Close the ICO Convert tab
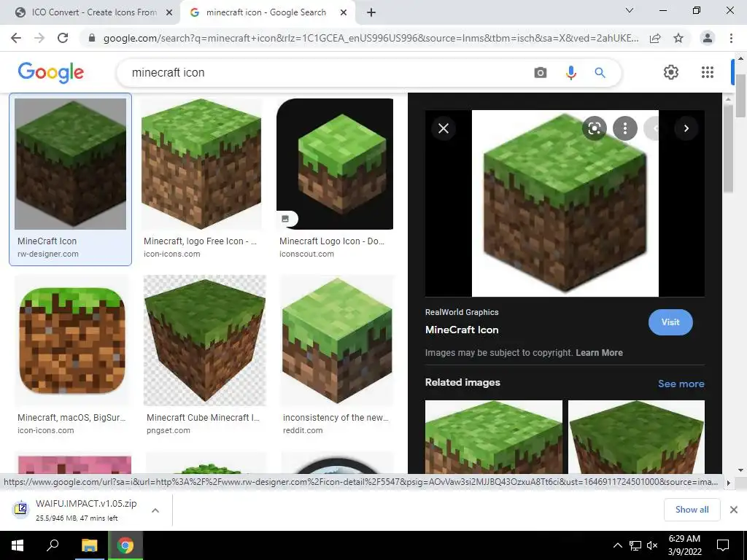 coord(169,12)
